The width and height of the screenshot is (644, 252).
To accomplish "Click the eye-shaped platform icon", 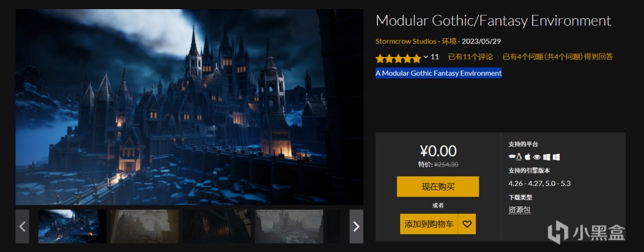I will pos(537,157).
